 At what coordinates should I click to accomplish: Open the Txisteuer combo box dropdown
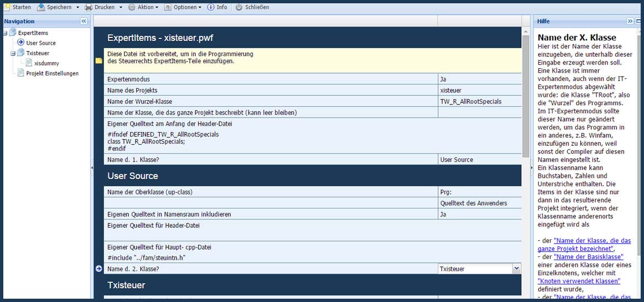[x=516, y=268]
